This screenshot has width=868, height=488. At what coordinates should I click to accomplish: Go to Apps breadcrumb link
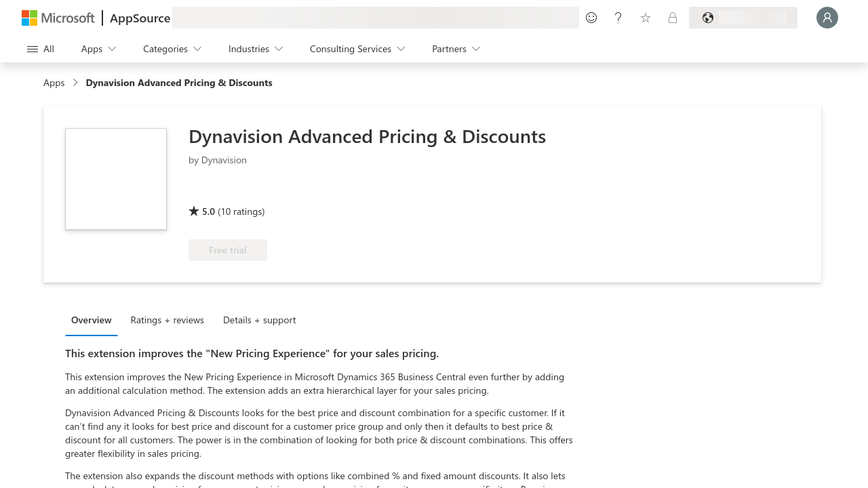54,83
